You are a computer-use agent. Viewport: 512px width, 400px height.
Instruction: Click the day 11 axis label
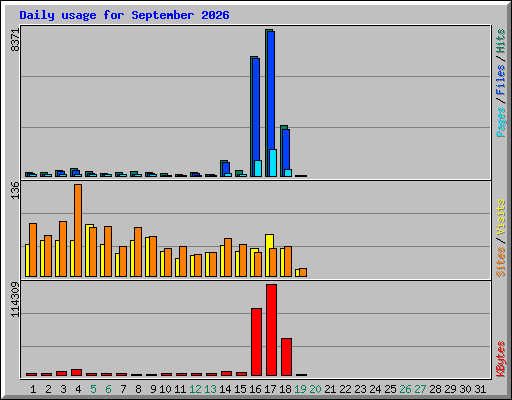coord(180,389)
